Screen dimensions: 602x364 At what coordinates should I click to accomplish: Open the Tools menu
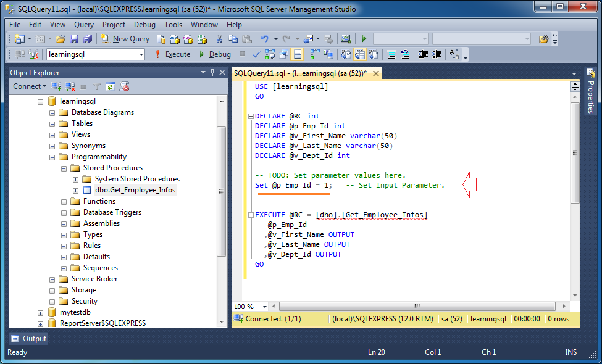pos(173,25)
